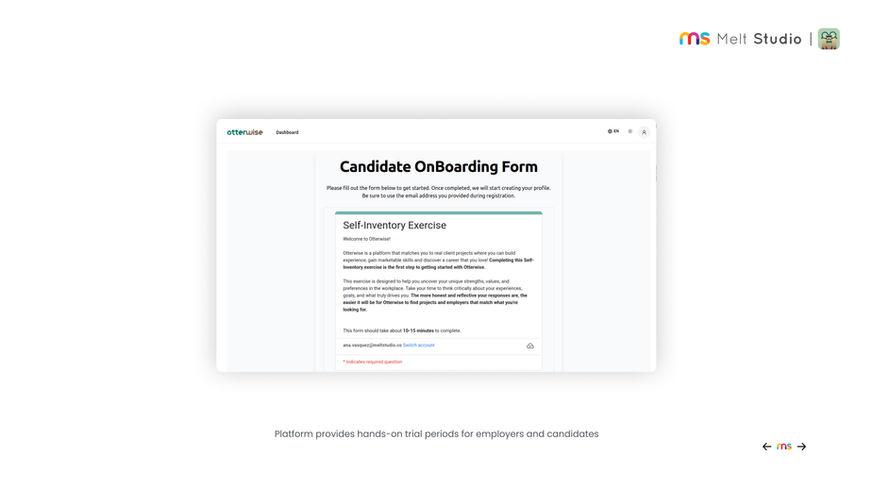
Task: Go to the previous slide with left arrow
Action: point(767,447)
